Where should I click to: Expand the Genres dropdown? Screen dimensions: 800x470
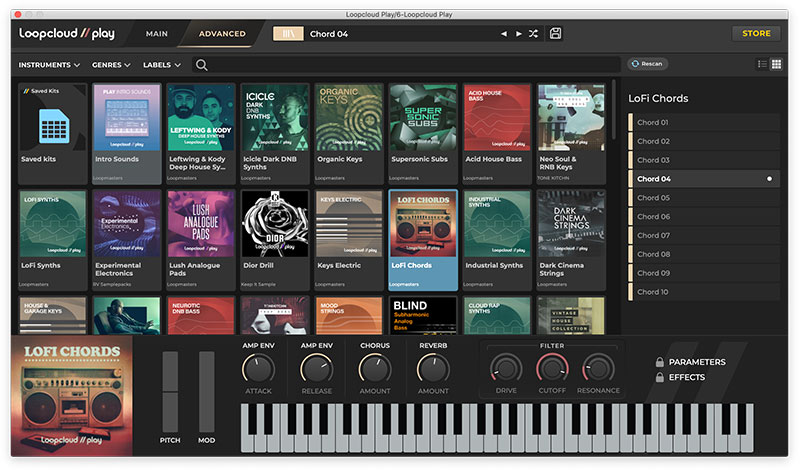point(111,65)
